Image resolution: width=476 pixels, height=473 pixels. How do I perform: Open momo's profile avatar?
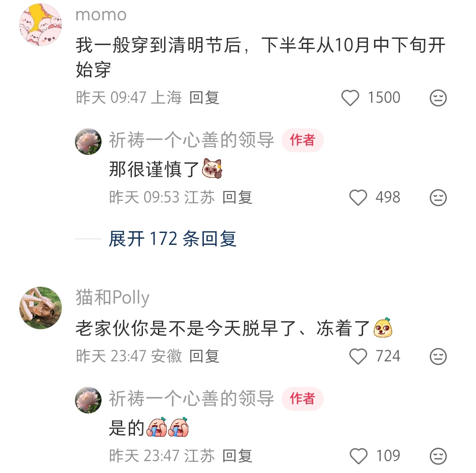click(41, 25)
